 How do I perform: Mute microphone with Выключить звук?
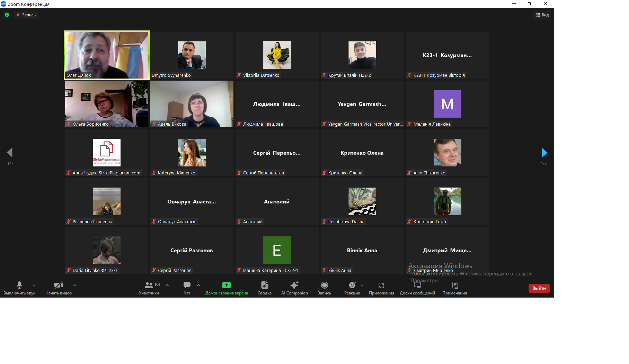(19, 288)
